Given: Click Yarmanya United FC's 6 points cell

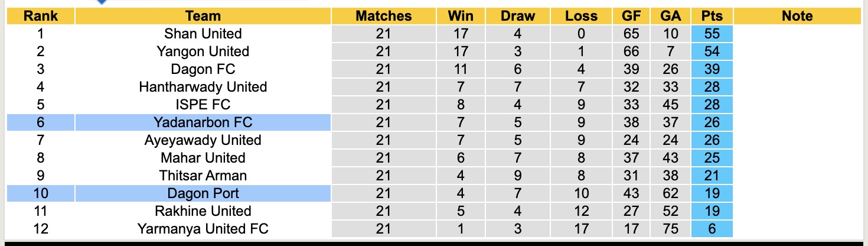Looking at the screenshot, I should click(x=712, y=229).
